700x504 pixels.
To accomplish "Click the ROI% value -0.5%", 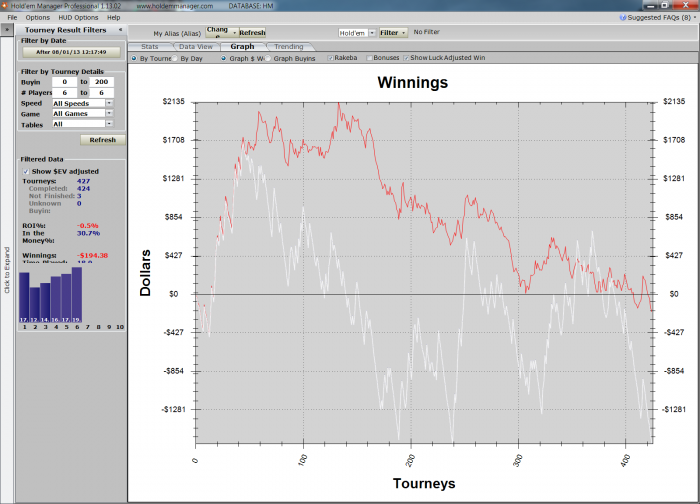I will coord(88,225).
